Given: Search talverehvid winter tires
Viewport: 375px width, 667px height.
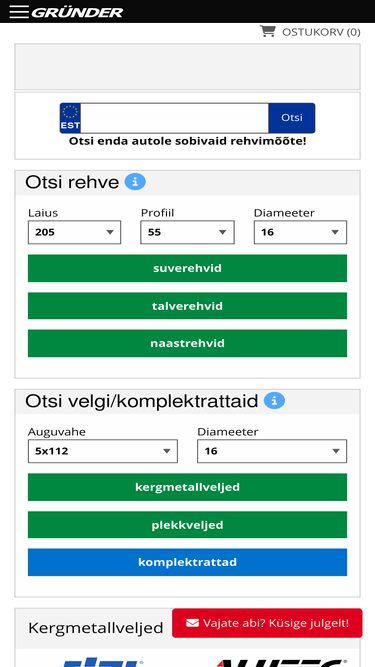Looking at the screenshot, I should click(188, 306).
